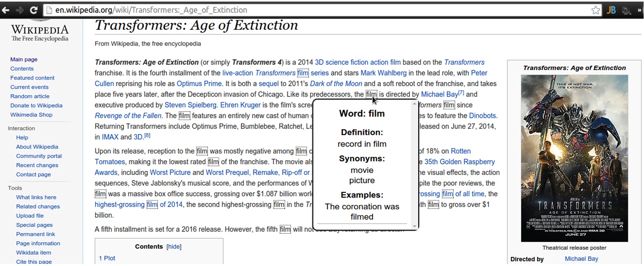Open the Ehren Kruger link
644x266 pixels.
(x=240, y=105)
